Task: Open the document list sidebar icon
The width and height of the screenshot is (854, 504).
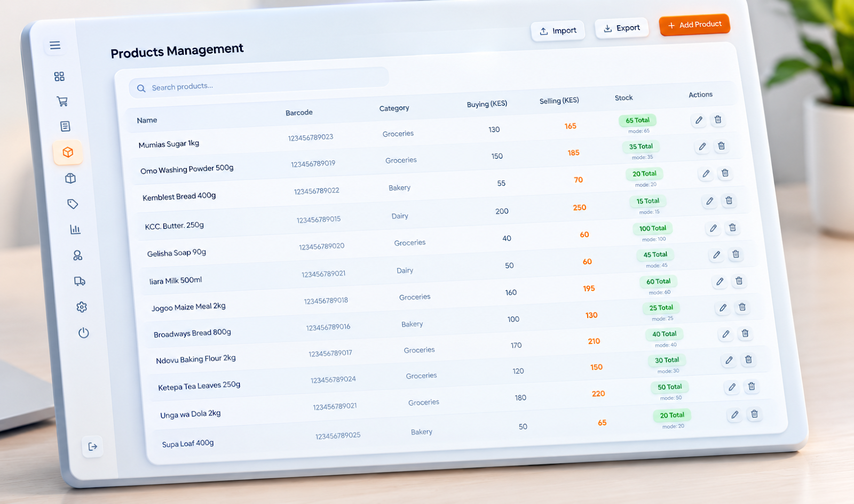Action: click(x=65, y=126)
